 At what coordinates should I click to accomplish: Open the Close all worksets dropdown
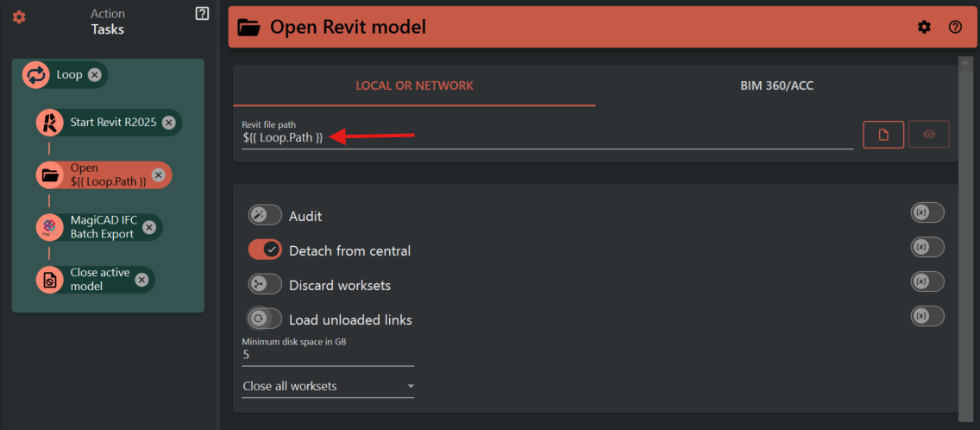pos(328,386)
